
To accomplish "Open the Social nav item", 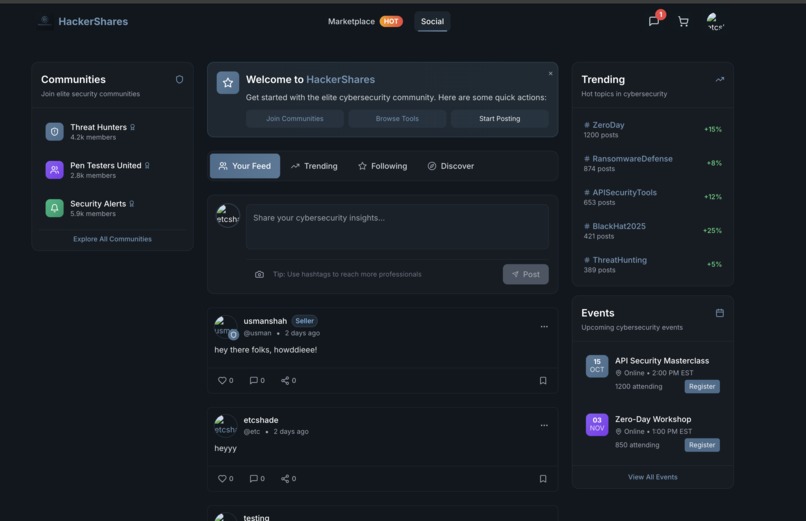I will 432,22.
